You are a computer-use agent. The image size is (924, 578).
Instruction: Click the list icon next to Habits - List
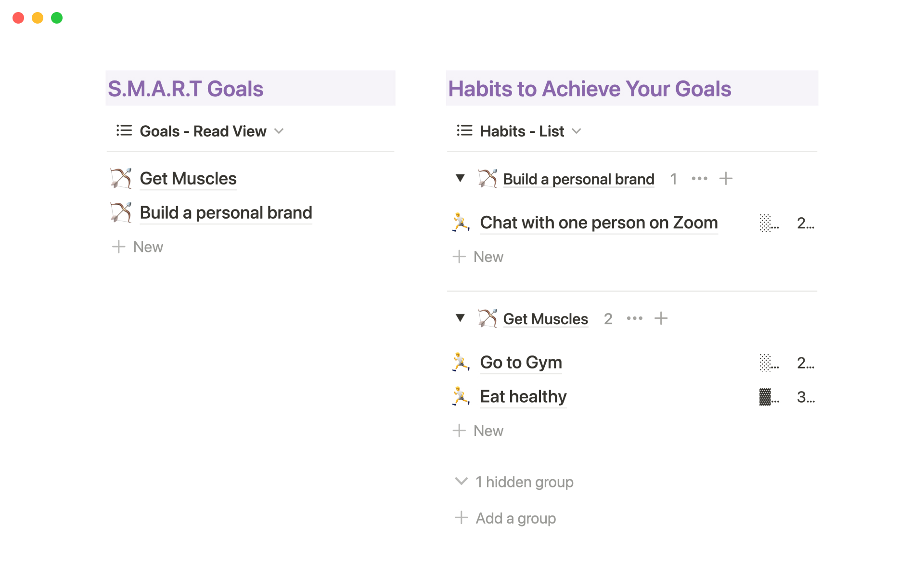click(x=464, y=131)
